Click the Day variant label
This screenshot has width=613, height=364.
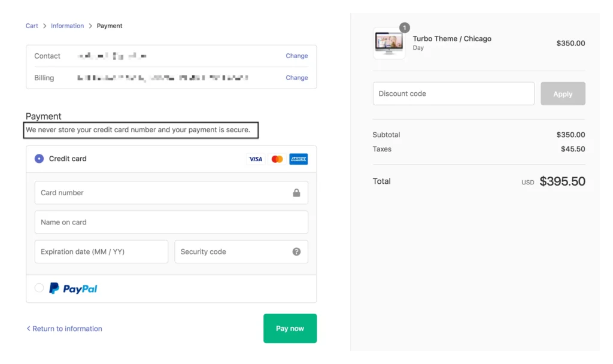tap(418, 48)
